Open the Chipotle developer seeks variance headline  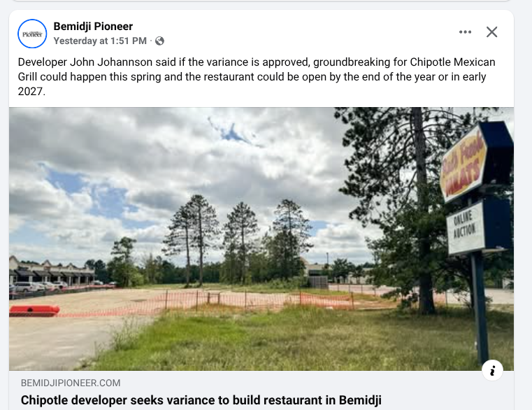coord(201,400)
